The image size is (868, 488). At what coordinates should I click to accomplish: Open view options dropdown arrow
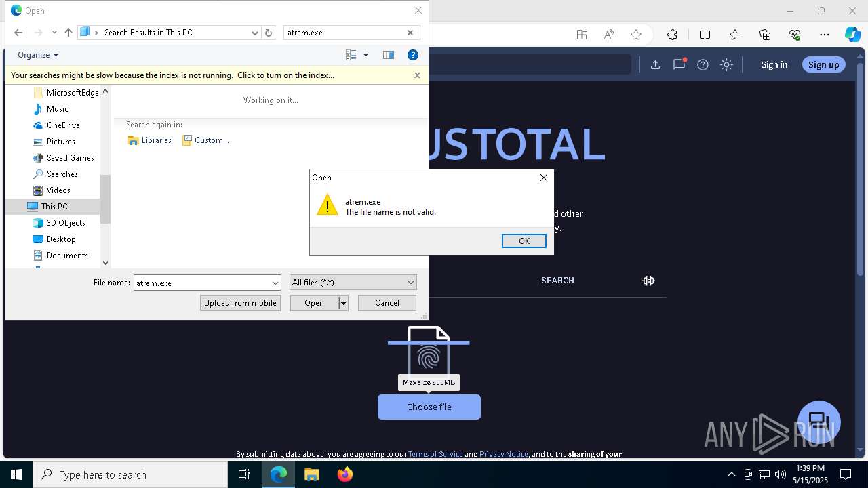[366, 55]
